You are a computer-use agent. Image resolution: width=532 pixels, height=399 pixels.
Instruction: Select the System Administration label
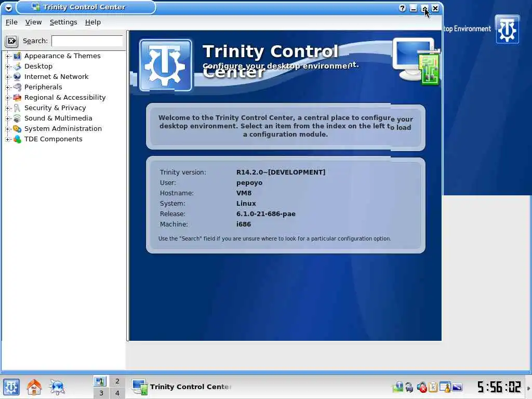pyautogui.click(x=63, y=129)
